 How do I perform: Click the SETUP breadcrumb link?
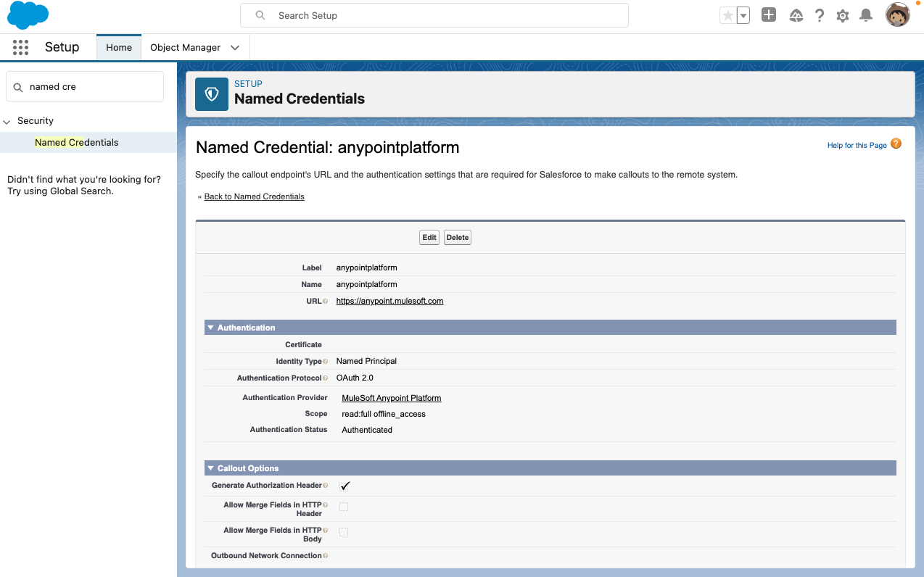[x=248, y=84]
